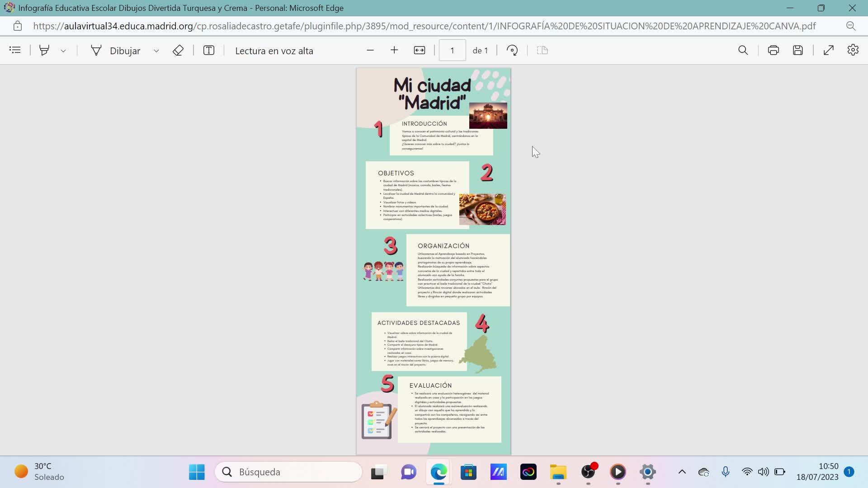Expand highlighter color options dropdown
The width and height of the screenshot is (868, 488).
click(x=63, y=51)
